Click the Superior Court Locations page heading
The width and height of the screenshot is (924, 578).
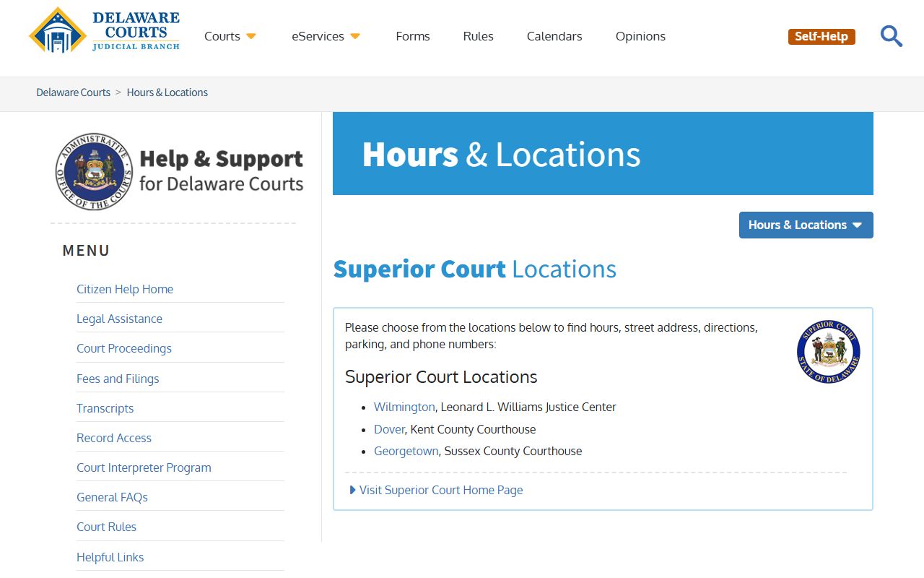pyautogui.click(x=475, y=269)
